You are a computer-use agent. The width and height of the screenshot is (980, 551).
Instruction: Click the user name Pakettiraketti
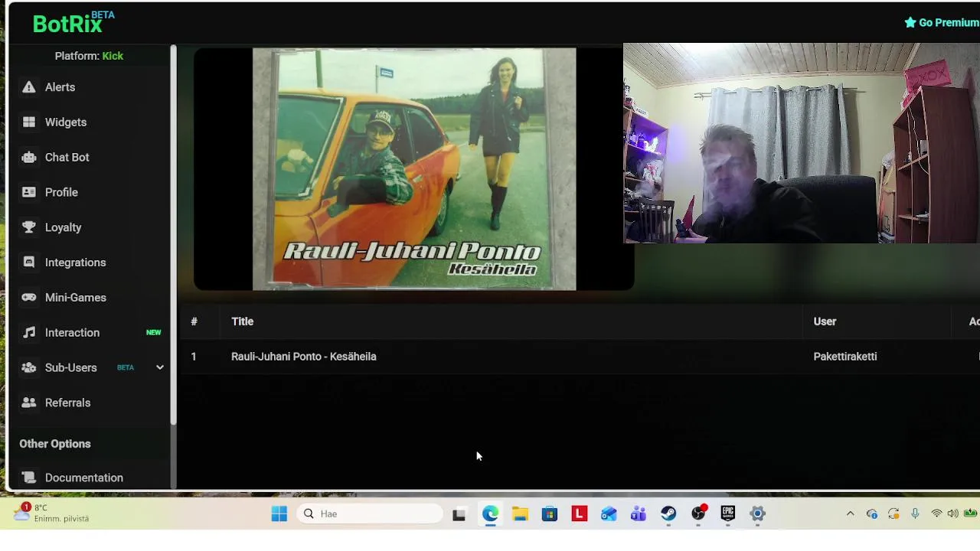coord(845,357)
